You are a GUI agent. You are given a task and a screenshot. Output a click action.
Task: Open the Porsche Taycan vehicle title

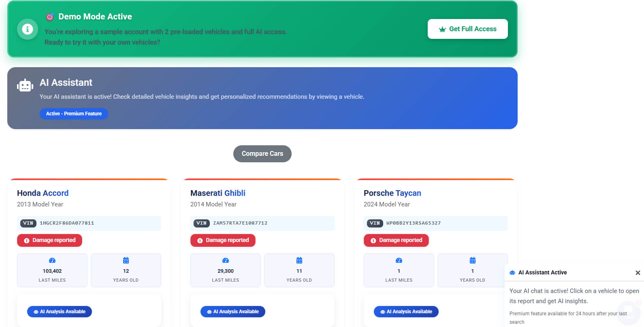(392, 193)
